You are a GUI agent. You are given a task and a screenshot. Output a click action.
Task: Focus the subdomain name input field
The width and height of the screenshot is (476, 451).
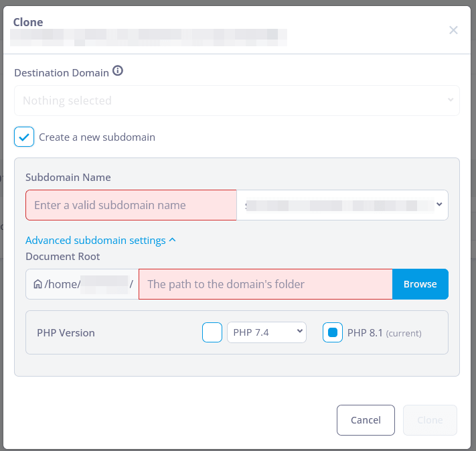[131, 205]
